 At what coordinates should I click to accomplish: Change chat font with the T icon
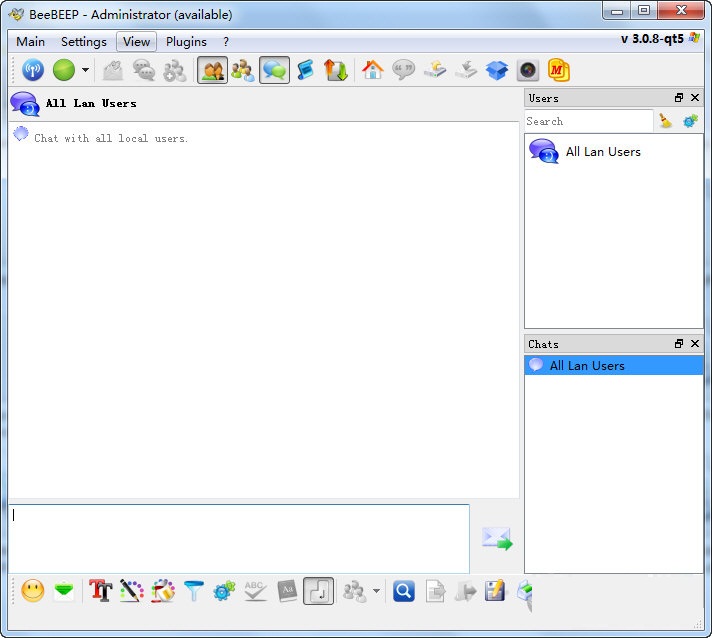click(x=100, y=591)
